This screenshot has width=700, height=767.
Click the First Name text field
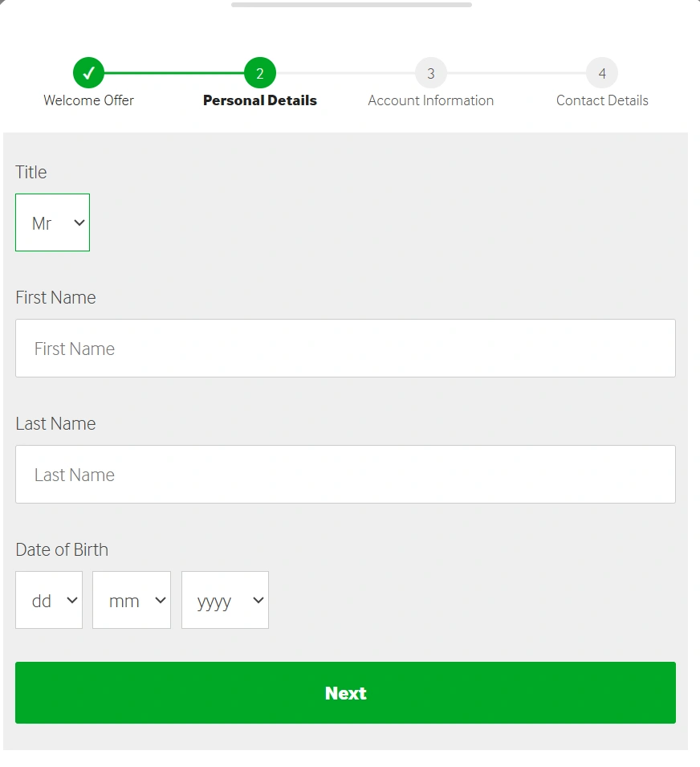coord(345,348)
